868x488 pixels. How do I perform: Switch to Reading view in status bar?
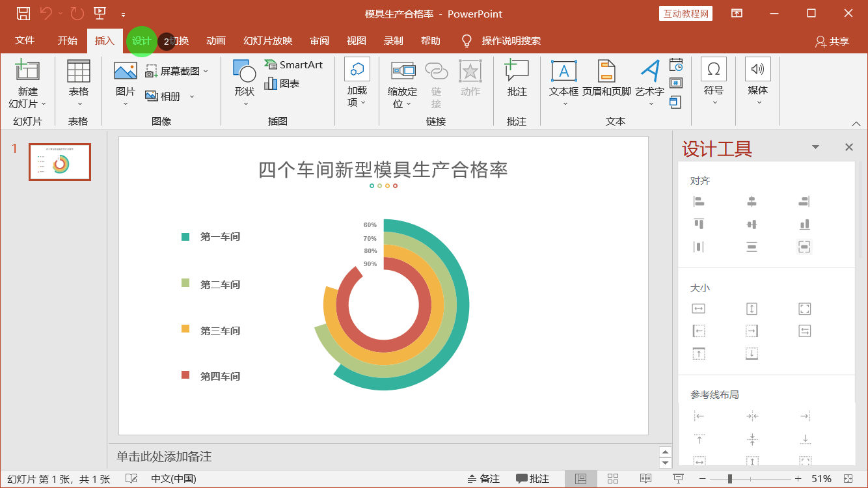[x=645, y=479]
